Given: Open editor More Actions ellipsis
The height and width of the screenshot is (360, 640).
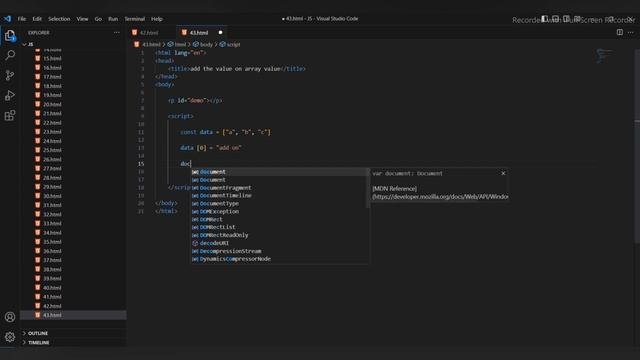Looking at the screenshot, I should click(631, 32).
